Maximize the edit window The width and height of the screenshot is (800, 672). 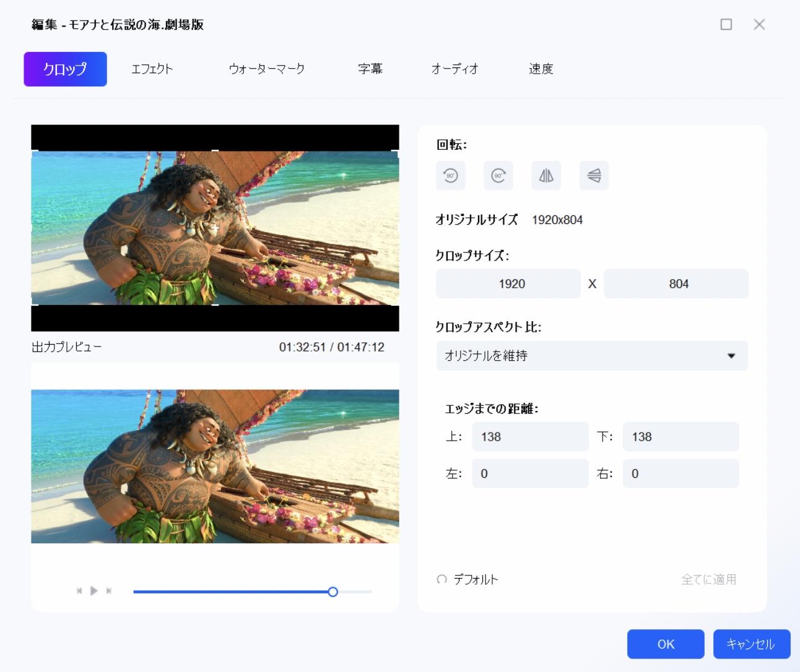pyautogui.click(x=726, y=24)
